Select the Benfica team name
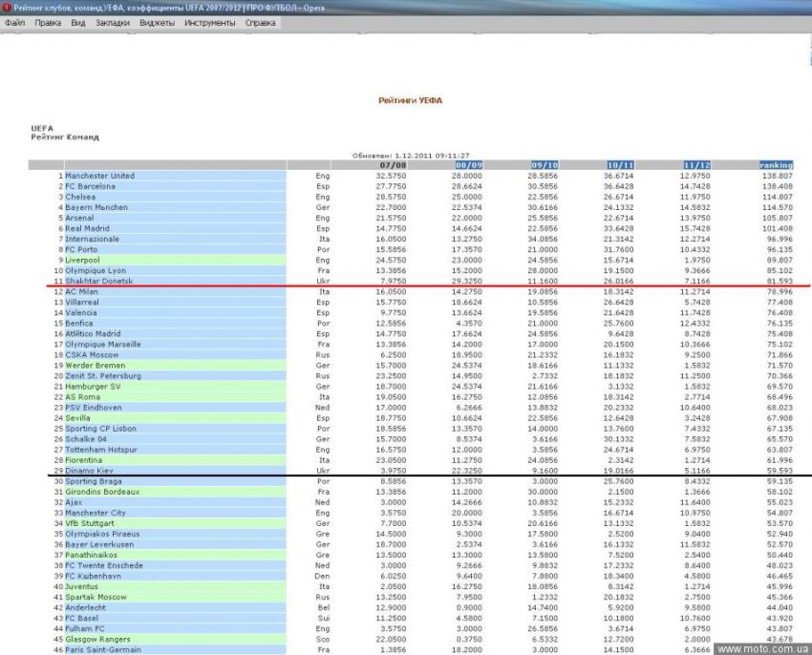The height and width of the screenshot is (655, 812). (x=78, y=323)
